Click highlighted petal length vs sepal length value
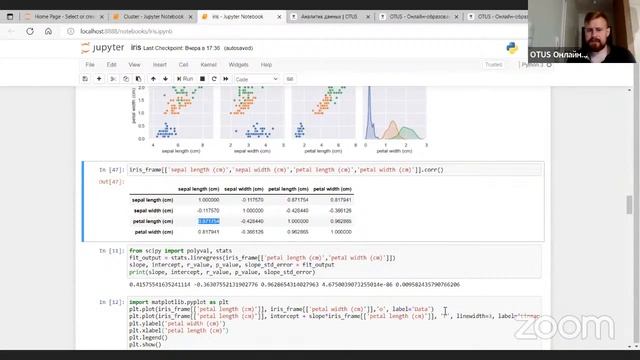 [x=209, y=221]
